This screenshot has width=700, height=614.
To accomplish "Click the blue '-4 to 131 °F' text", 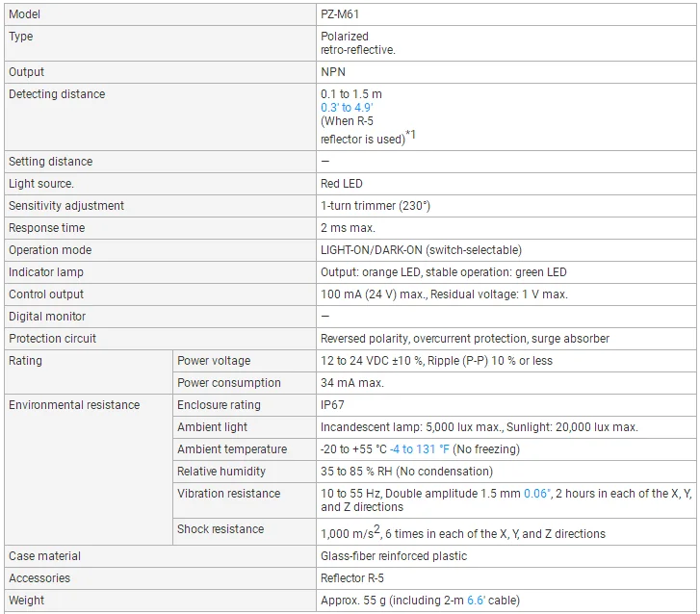I will point(420,449).
